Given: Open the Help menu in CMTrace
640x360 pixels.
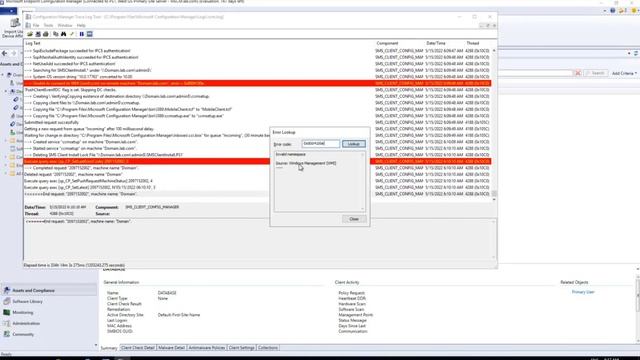Looking at the screenshot, I should 81,25.
